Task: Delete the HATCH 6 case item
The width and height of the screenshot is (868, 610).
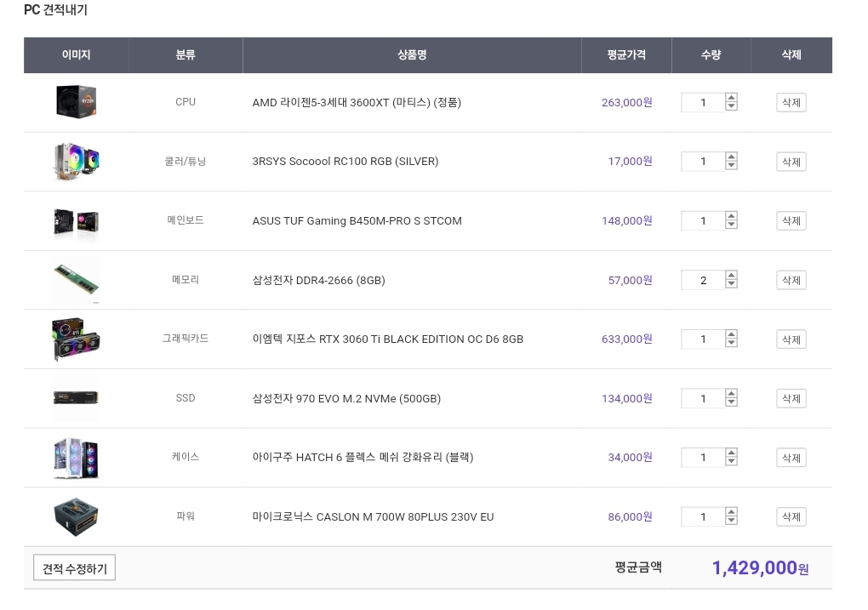Action: 791,458
